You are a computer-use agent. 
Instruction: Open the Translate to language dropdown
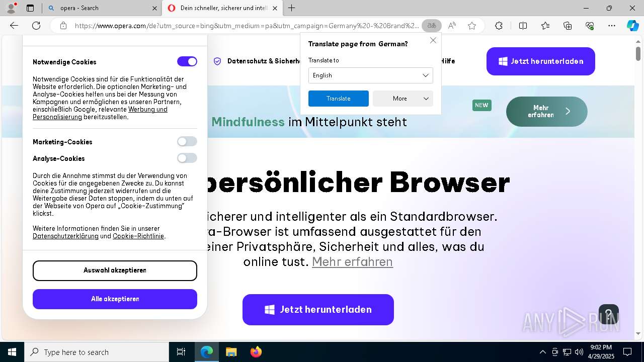click(x=371, y=75)
